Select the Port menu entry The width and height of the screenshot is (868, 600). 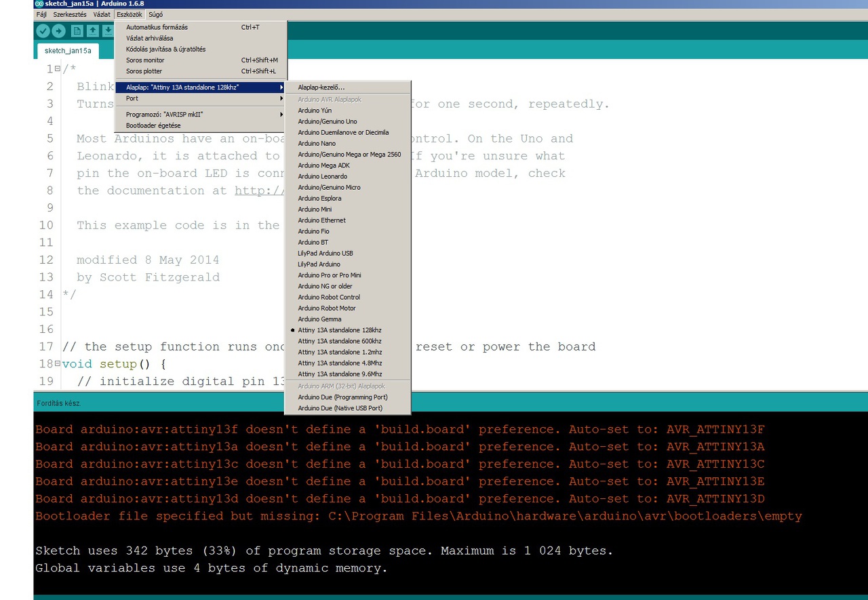click(x=201, y=98)
